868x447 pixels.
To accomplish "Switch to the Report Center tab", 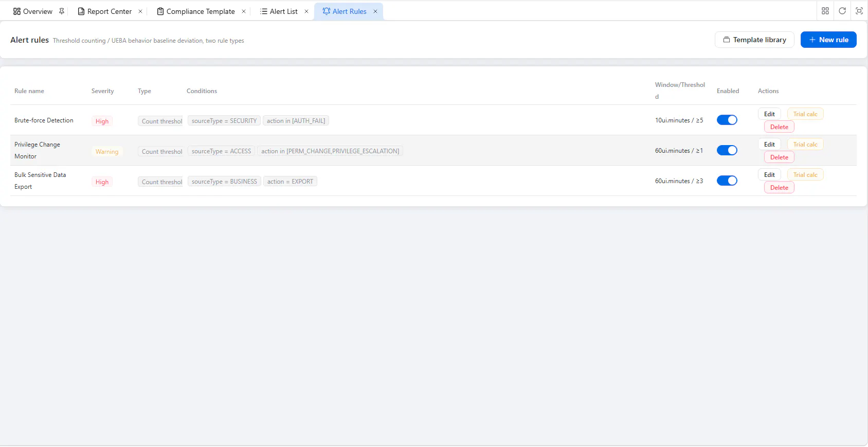I will click(x=105, y=11).
